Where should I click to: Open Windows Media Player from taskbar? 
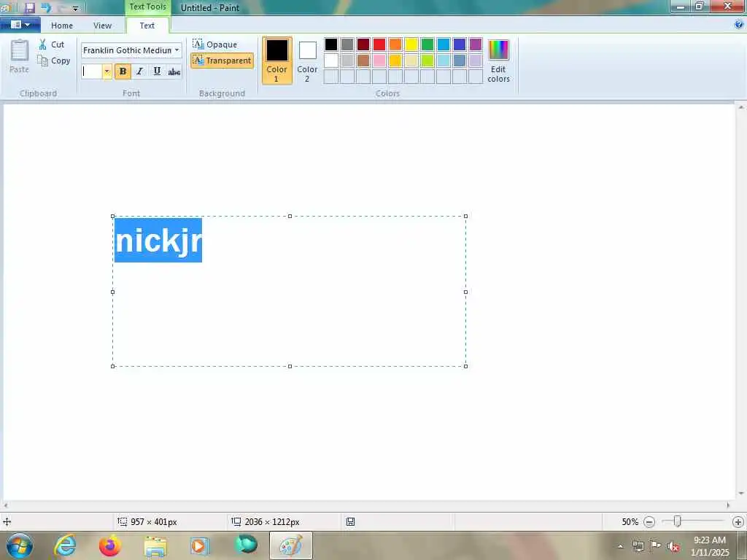[x=199, y=545]
